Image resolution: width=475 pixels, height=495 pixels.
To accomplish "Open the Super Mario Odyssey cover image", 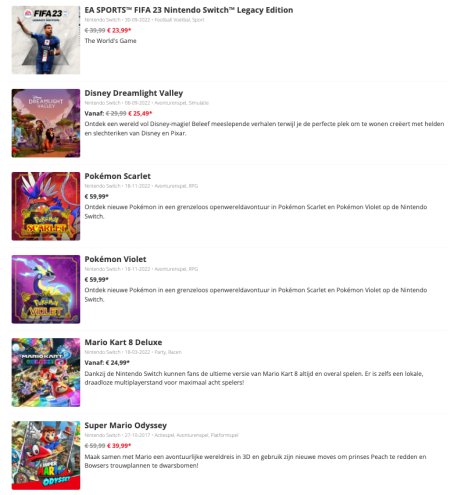I will (46, 455).
